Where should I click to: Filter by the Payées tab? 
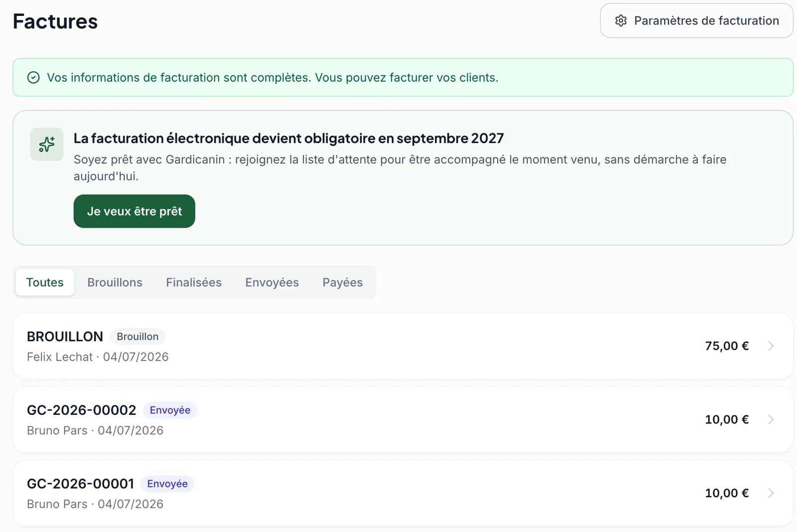click(343, 282)
